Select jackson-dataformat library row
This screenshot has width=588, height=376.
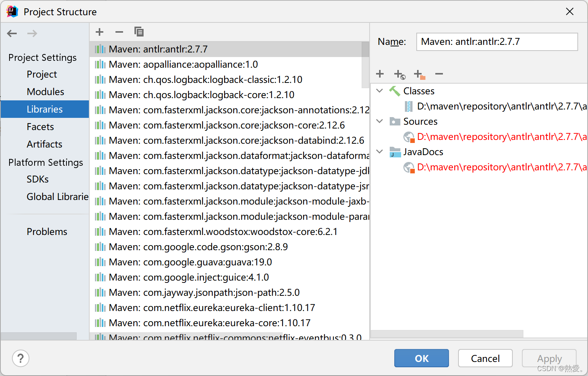pos(229,155)
